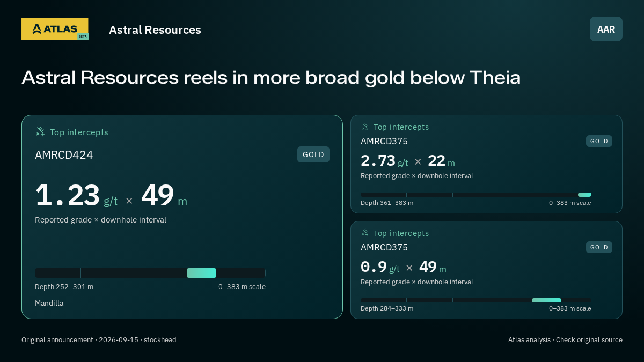
Task: Click the 0.9 g/t grade value
Action: coord(380,267)
